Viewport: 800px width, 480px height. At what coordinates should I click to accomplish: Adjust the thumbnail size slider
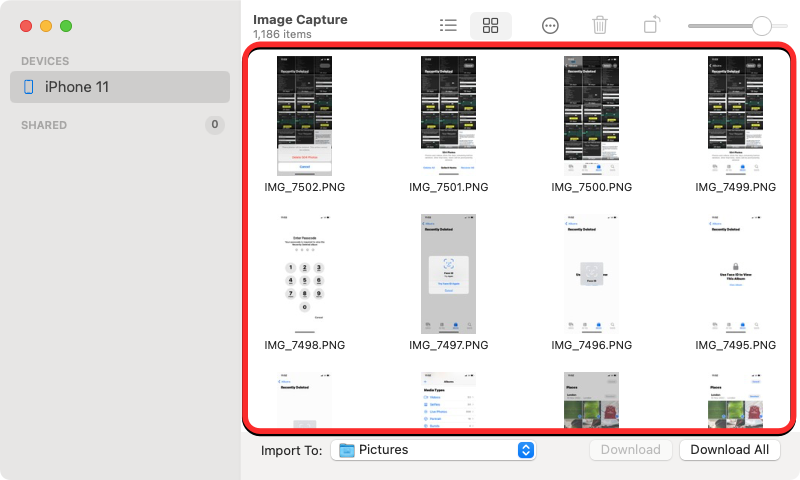[x=762, y=26]
